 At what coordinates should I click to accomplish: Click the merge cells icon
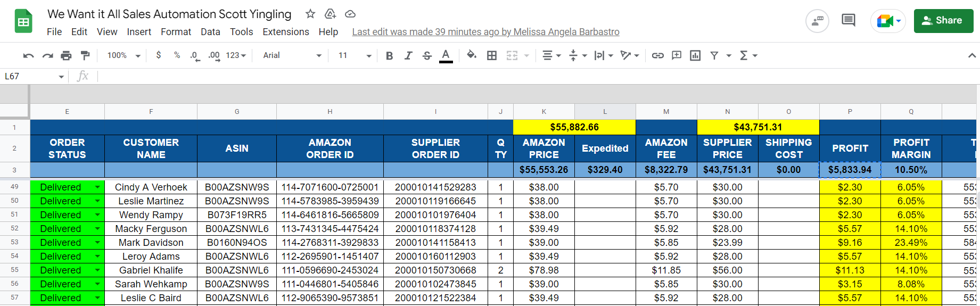[x=512, y=55]
